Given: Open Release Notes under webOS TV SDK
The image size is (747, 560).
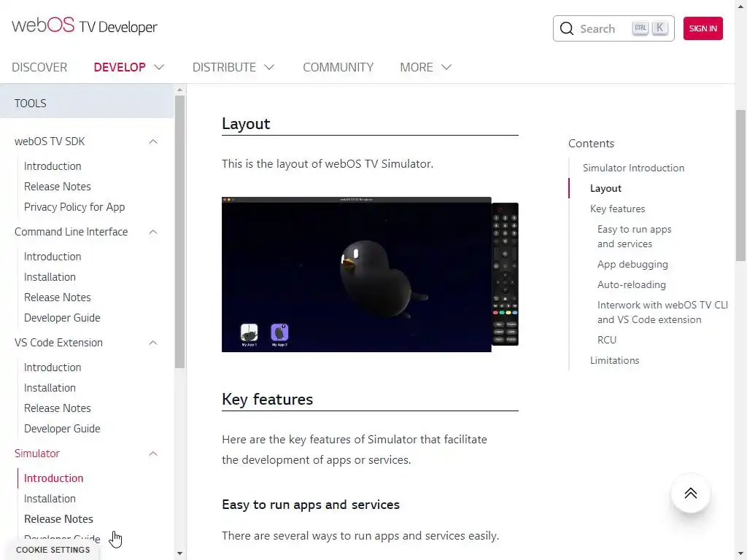Looking at the screenshot, I should point(57,187).
